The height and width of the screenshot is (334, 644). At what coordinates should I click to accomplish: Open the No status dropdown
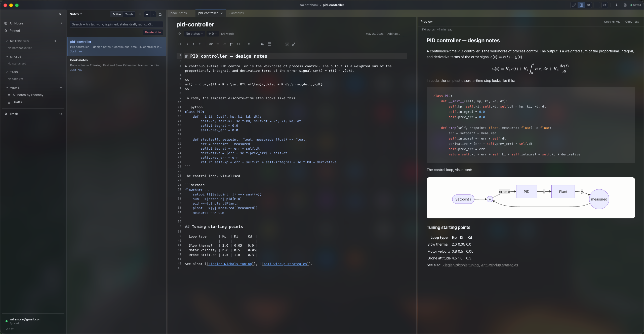point(194,34)
